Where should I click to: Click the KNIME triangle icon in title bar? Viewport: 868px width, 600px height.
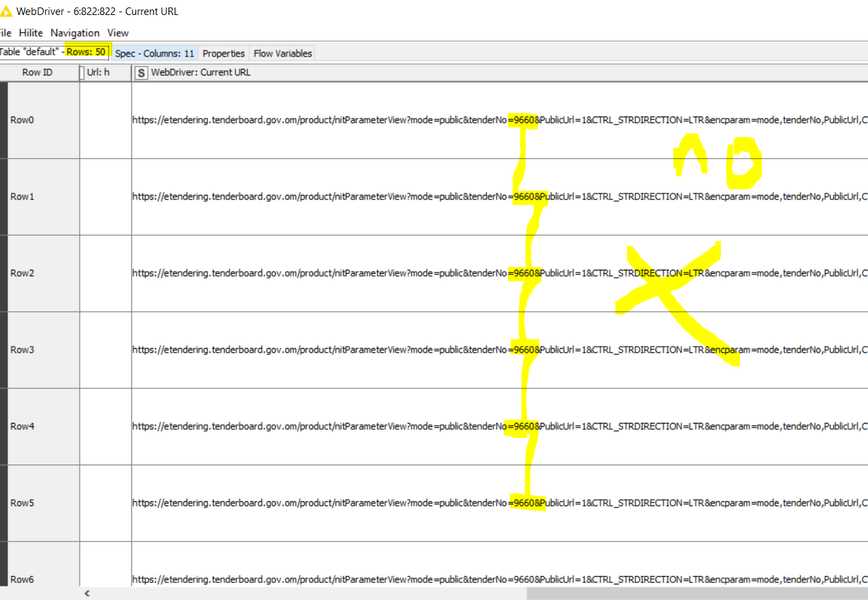point(6,12)
